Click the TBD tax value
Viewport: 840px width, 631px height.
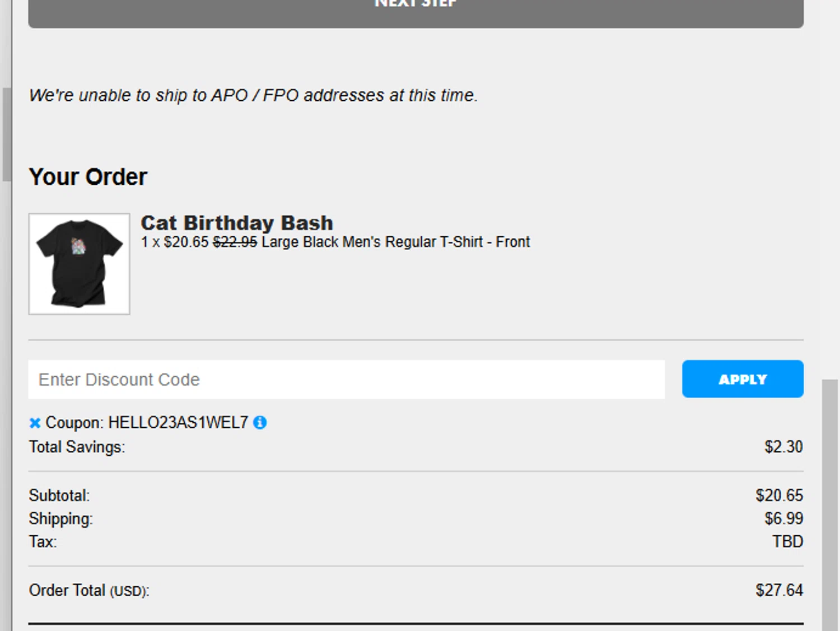click(x=787, y=541)
